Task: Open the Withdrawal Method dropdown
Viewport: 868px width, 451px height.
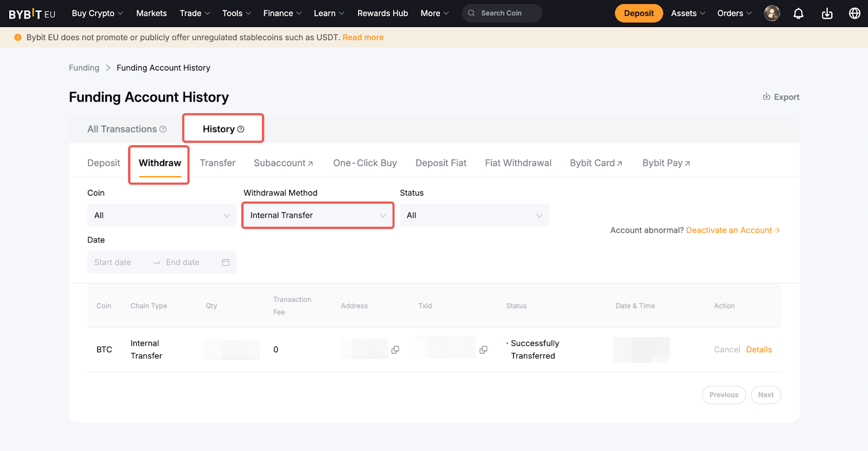Action: 318,215
